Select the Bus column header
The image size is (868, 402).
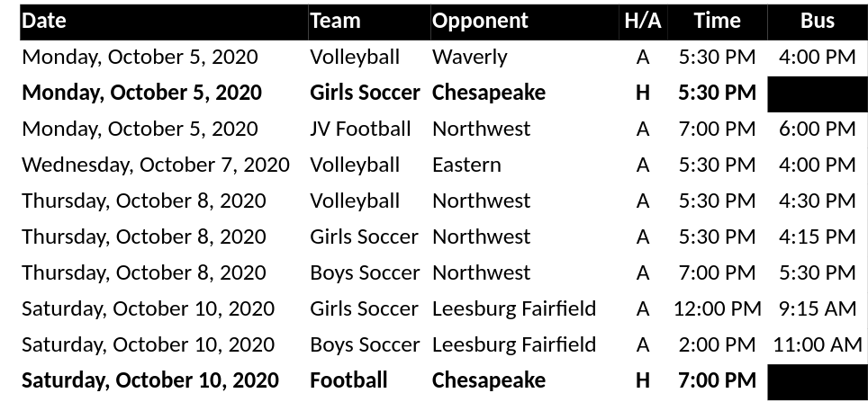[817, 21]
